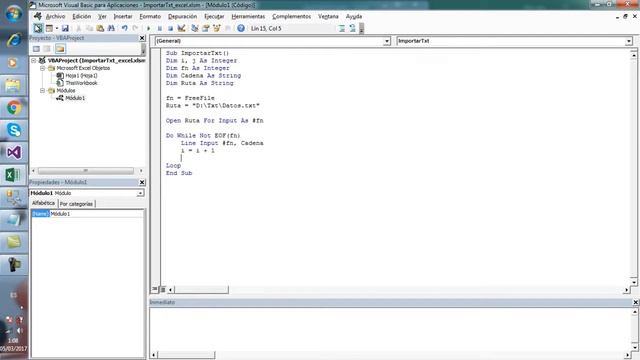This screenshot has height=360, width=640.
Task: Close the Propiedades - Módulo1 panel
Action: (142, 182)
